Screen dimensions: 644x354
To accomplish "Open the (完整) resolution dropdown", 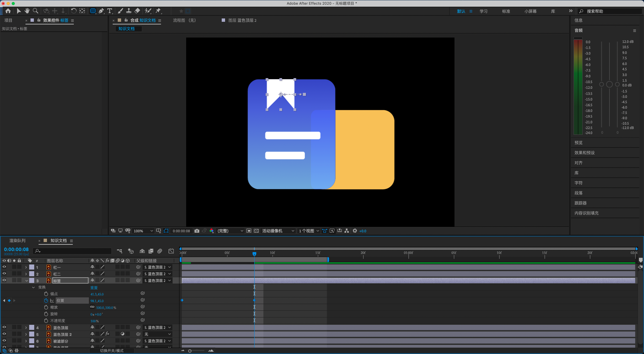I will [230, 231].
